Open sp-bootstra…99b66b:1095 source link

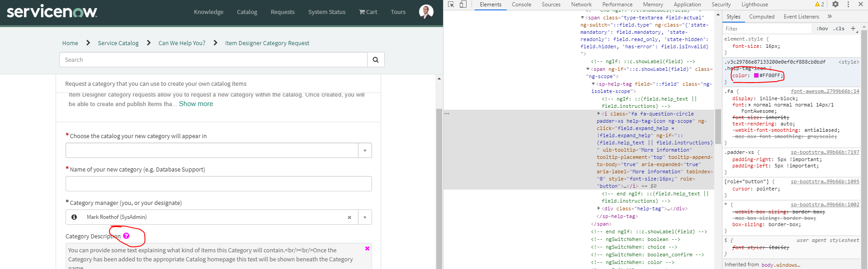[x=825, y=181]
